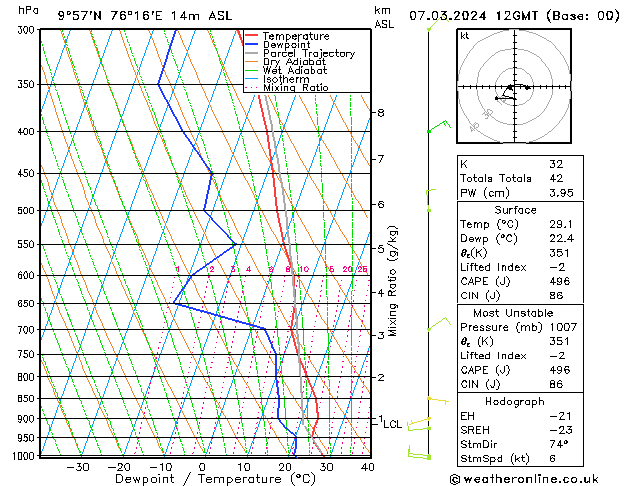This screenshot has height=486, width=629.
Task: Click the StmDir value 74°
Action: pos(558,445)
